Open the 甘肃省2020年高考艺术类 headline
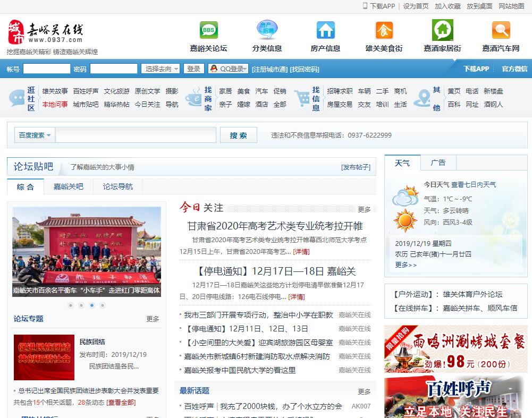532x418 pixels. pyautogui.click(x=275, y=226)
